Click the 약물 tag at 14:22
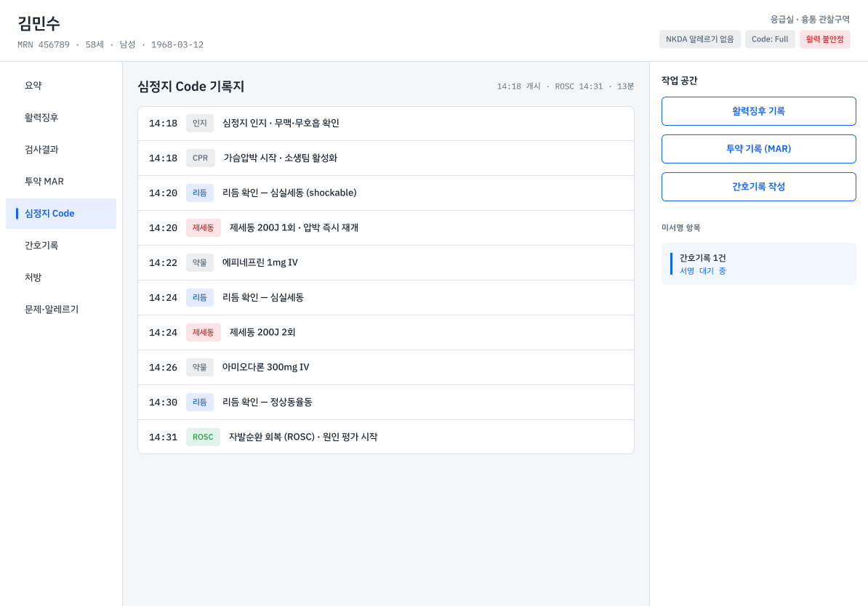868x606 pixels. pyautogui.click(x=200, y=263)
